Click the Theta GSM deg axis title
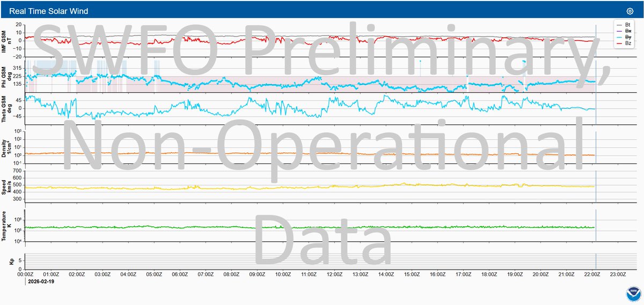Image resolution: width=644 pixels, height=305 pixels. point(6,110)
